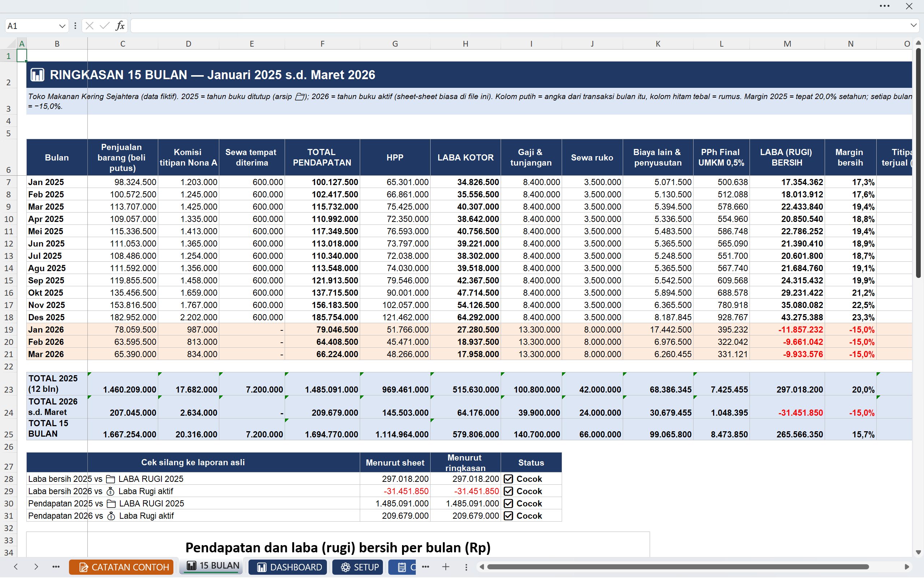
Task: Click the chart title Pendapatan dan laba
Action: point(338,547)
